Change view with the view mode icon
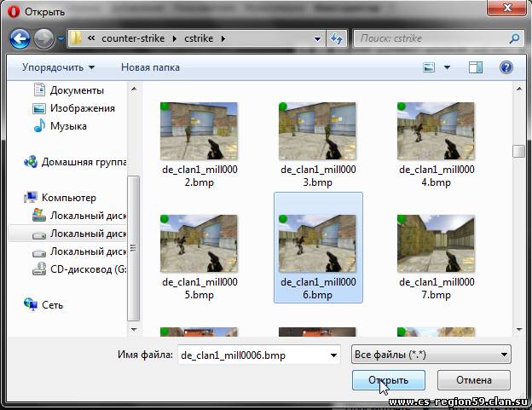This screenshot has width=532, height=410. 429,67
